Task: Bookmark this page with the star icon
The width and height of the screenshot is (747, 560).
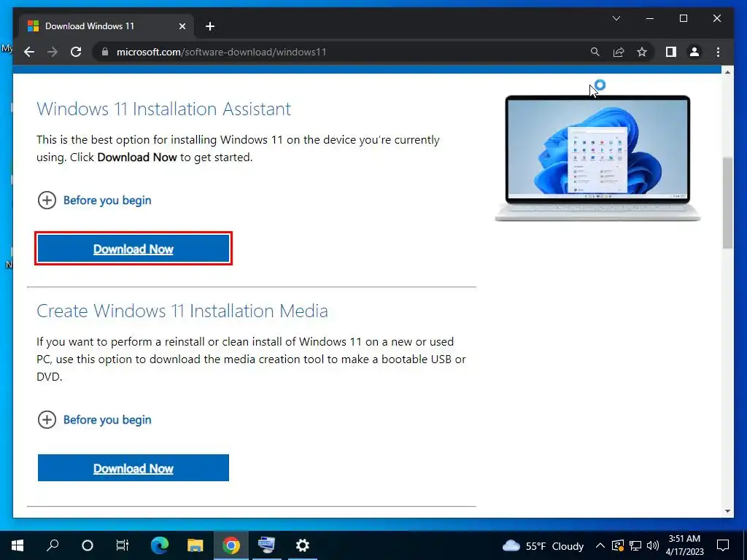Action: click(642, 52)
